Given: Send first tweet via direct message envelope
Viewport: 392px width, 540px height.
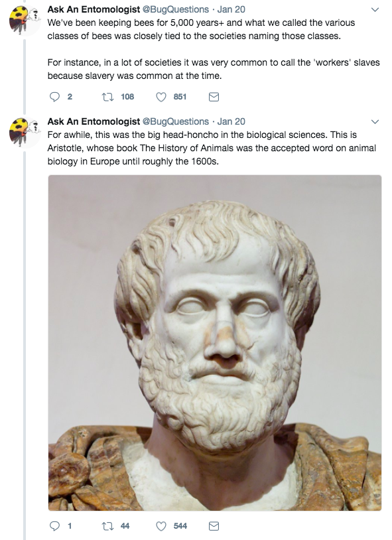Looking at the screenshot, I should [214, 97].
